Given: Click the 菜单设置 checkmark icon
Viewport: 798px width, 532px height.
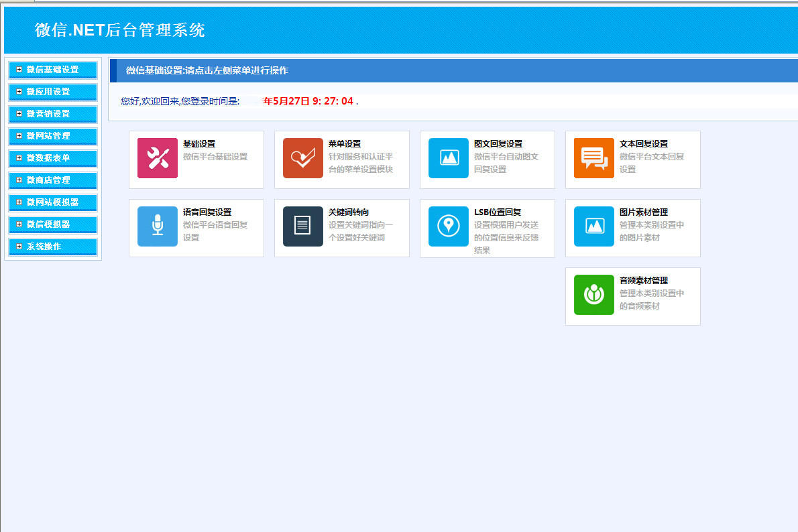Looking at the screenshot, I should coord(303,158).
